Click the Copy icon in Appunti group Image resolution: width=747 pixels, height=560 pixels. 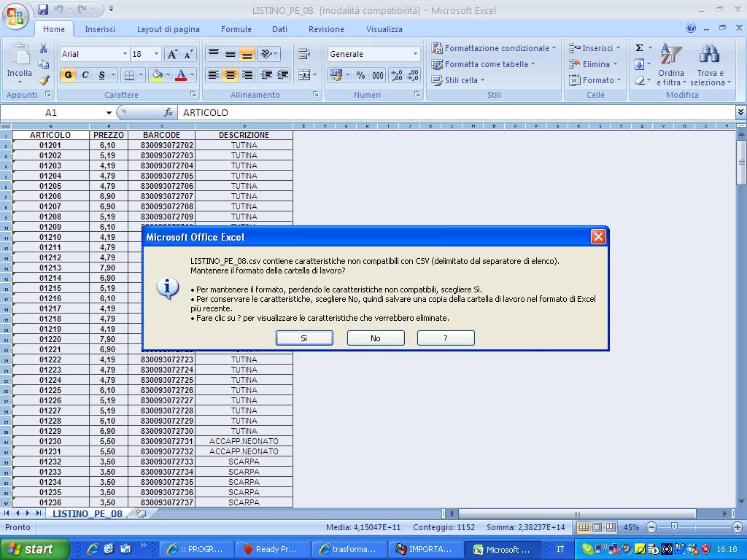(x=43, y=64)
